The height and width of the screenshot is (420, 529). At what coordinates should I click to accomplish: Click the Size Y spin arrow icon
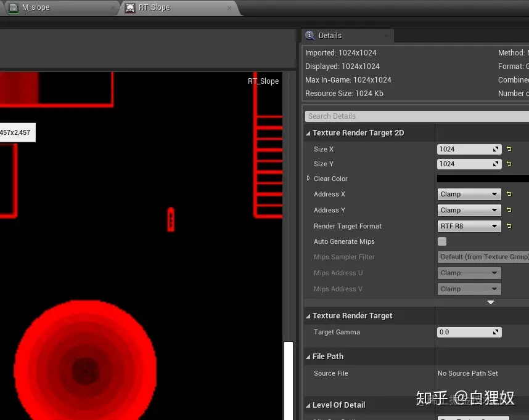coord(496,164)
